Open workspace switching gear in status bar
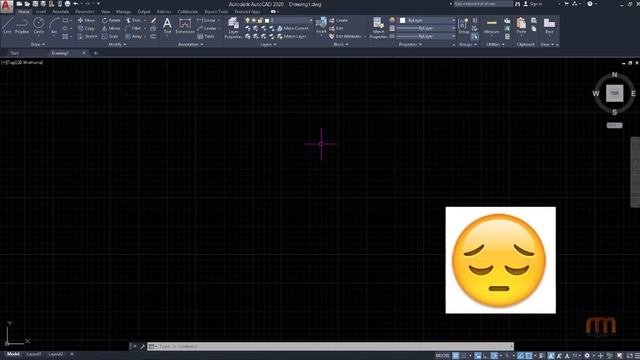The width and height of the screenshot is (640, 360). coord(587,356)
